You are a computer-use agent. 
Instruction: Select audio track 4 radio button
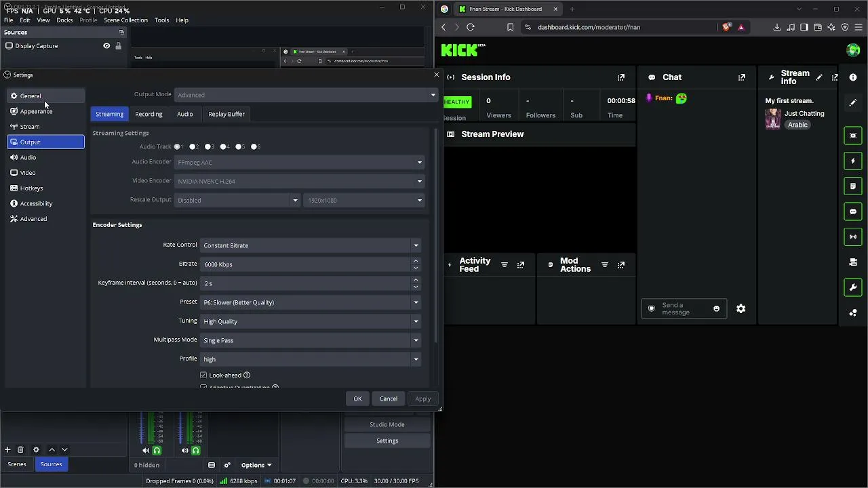point(224,146)
